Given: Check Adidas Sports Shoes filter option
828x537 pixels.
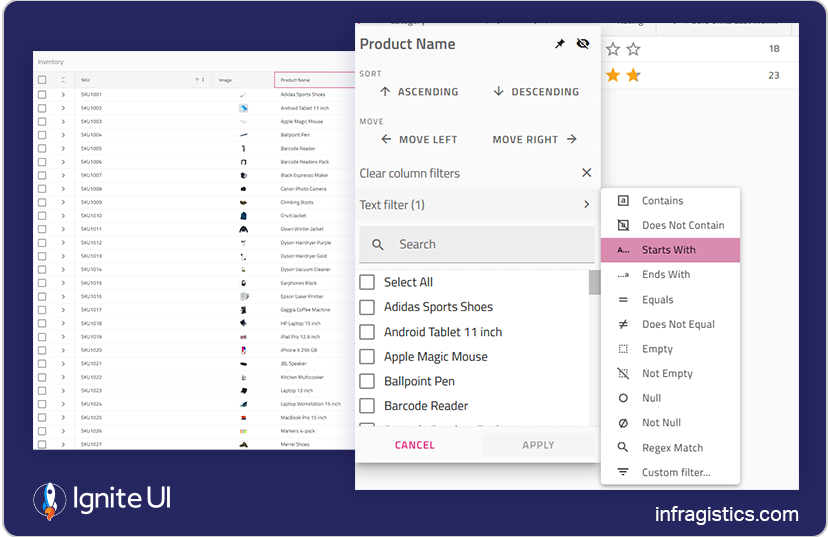Looking at the screenshot, I should pos(367,307).
